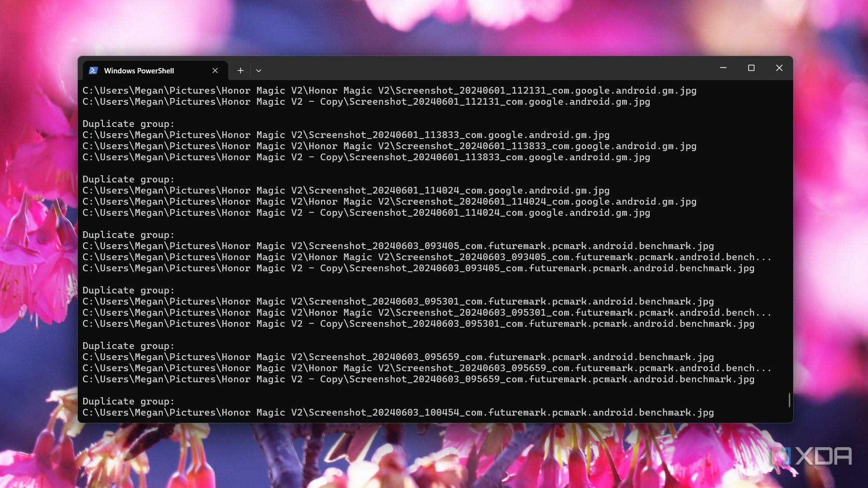The height and width of the screenshot is (488, 868).
Task: Click the Honor Magic V2\Screenshot_20240601_113833 path
Action: 346,135
